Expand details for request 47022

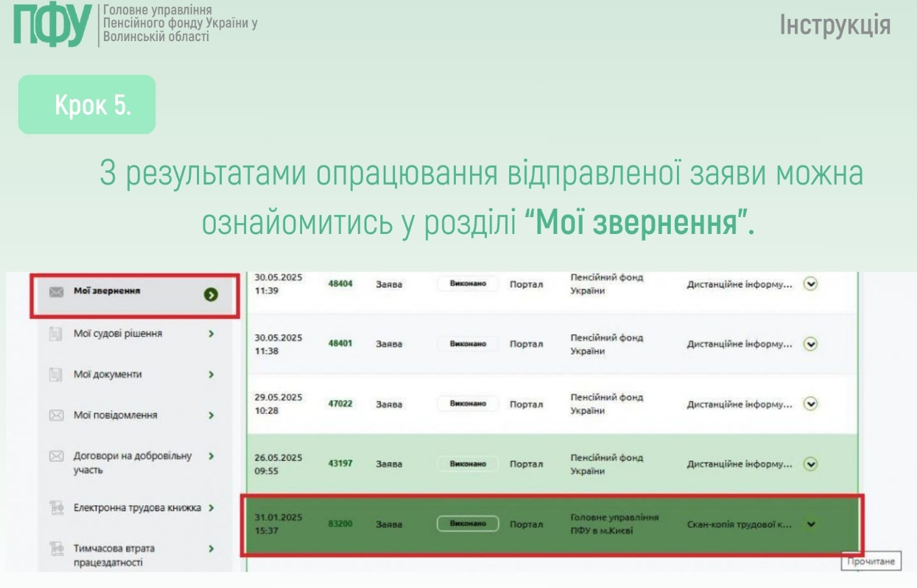click(x=810, y=404)
